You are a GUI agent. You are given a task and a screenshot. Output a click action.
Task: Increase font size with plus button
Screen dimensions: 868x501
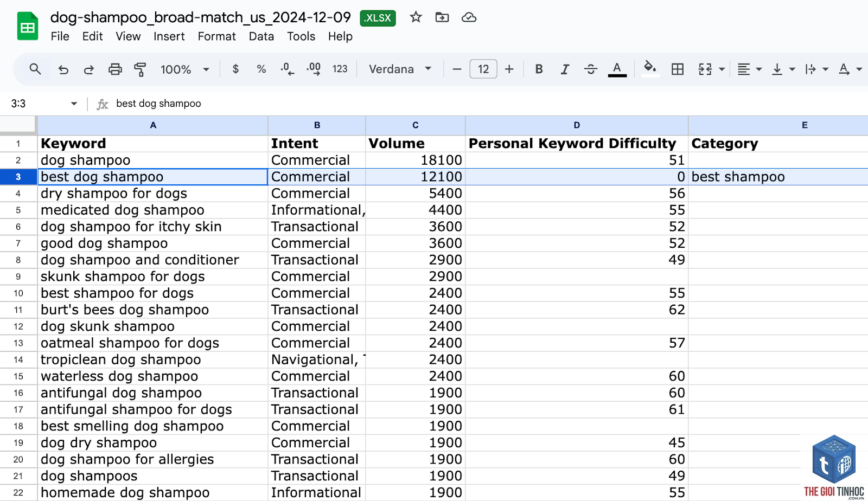509,69
